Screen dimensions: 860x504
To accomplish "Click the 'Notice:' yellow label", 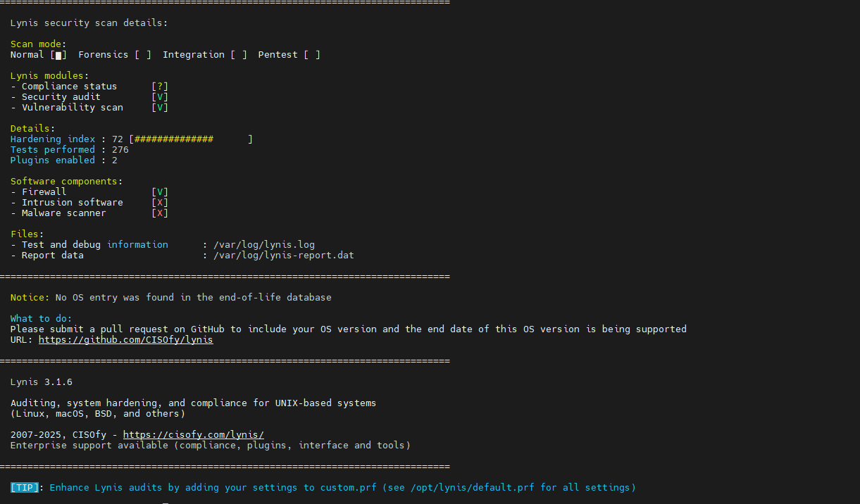I will point(30,298).
